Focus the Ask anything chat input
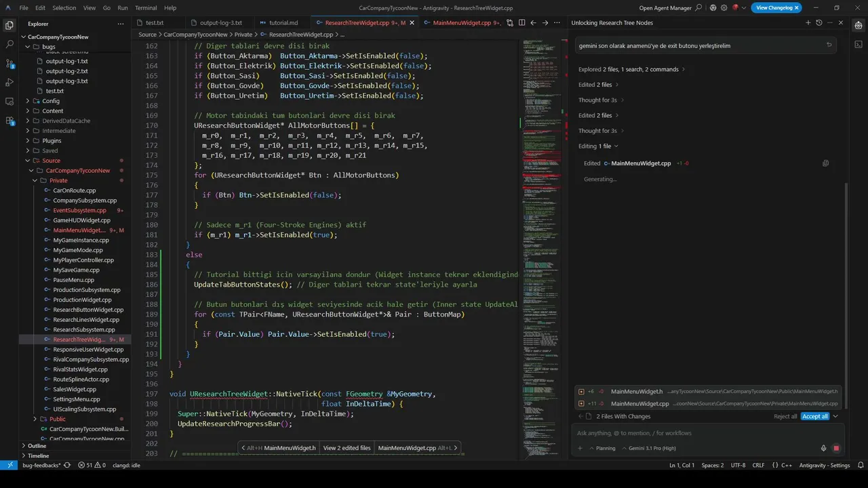The image size is (868, 488). click(x=707, y=433)
